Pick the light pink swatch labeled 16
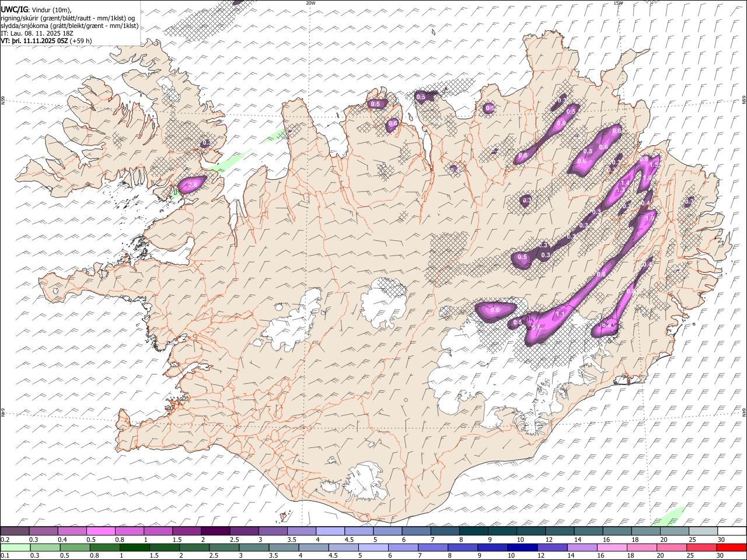The width and height of the screenshot is (747, 560). point(612,547)
